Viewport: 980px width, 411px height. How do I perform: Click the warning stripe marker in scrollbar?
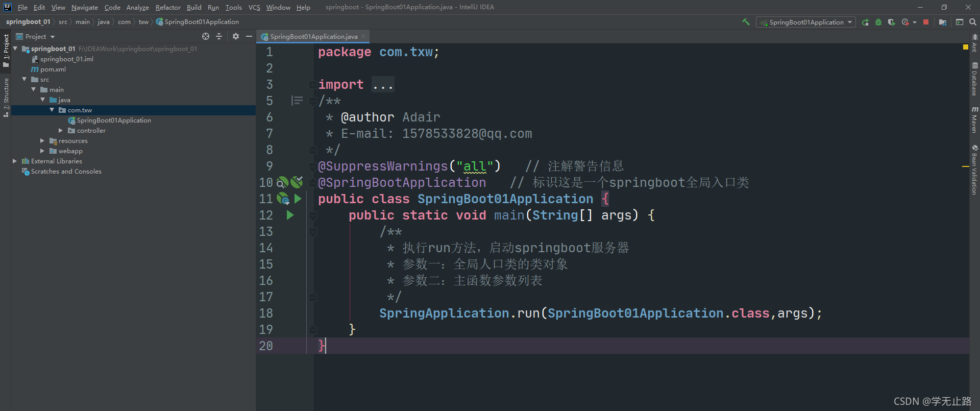click(965, 166)
